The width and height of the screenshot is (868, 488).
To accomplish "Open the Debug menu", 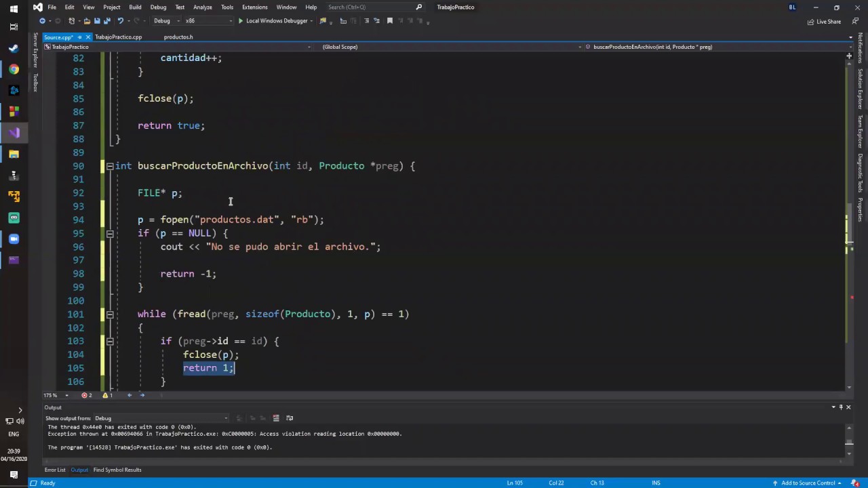I will pyautogui.click(x=158, y=7).
